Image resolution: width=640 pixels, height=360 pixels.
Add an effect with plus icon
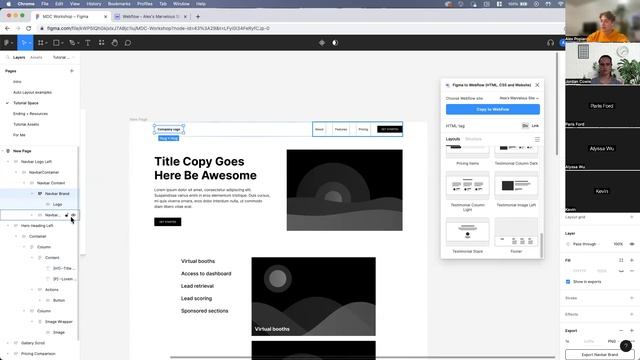coord(632,314)
